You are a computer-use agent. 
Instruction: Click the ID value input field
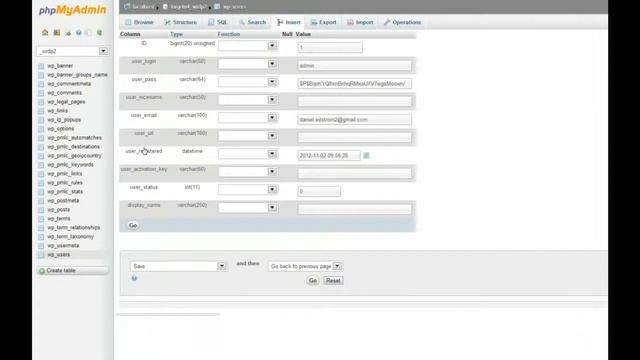(x=330, y=48)
